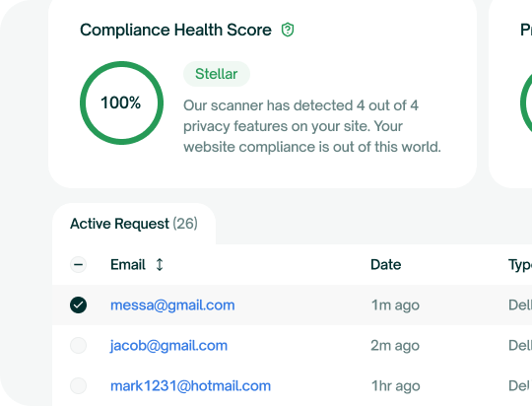Image resolution: width=532 pixels, height=406 pixels.
Task: Click the 2m ago date cell
Action: (x=395, y=346)
